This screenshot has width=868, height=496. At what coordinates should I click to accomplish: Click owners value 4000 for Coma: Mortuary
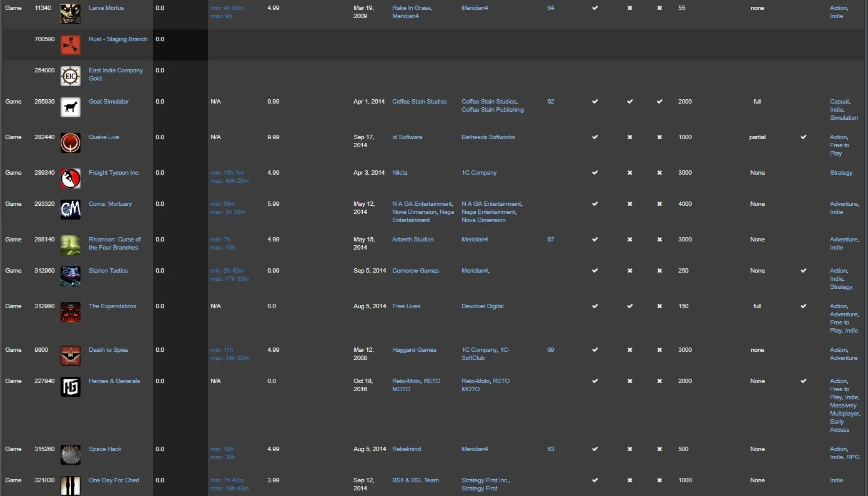pyautogui.click(x=685, y=204)
